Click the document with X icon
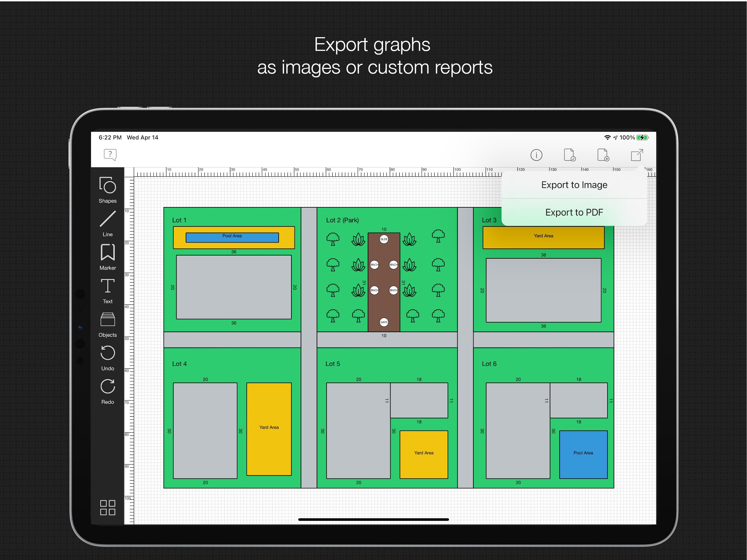Viewport: 747px width, 560px height. pyautogui.click(x=603, y=155)
